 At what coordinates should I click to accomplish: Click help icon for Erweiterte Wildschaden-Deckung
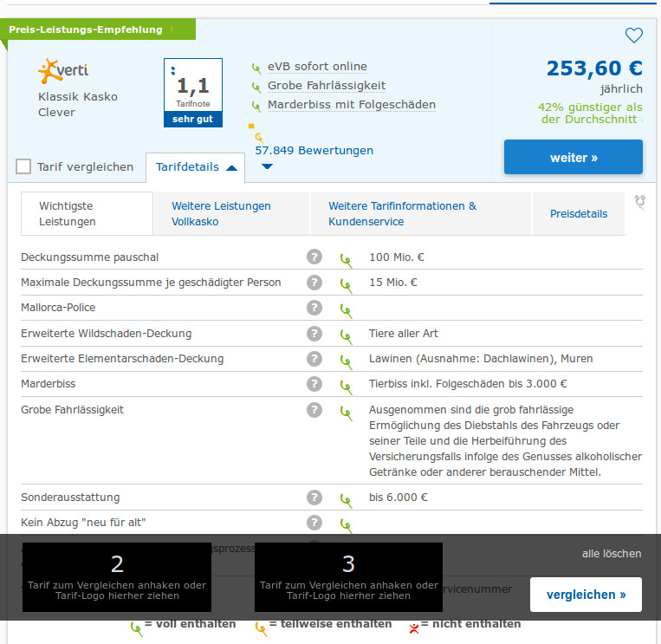pos(314,334)
